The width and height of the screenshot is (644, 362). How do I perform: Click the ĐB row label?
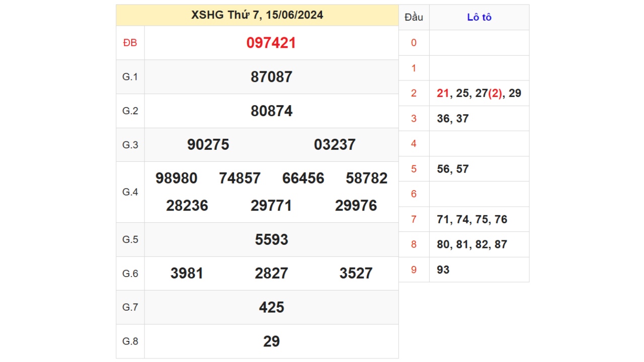click(x=130, y=43)
